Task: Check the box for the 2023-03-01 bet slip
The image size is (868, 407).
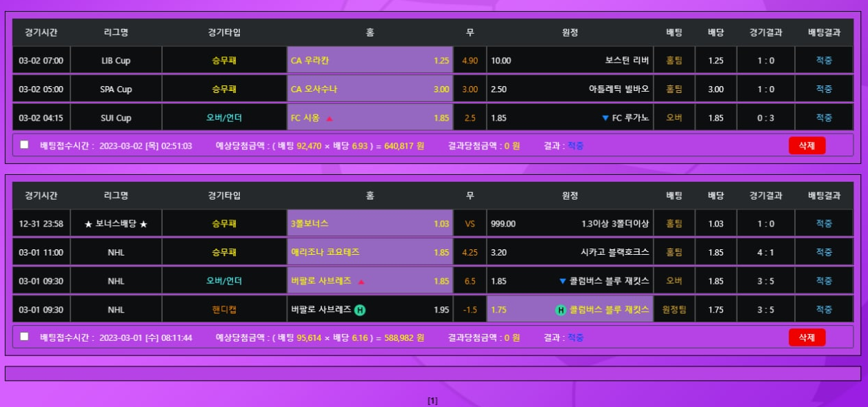Action: [25, 337]
